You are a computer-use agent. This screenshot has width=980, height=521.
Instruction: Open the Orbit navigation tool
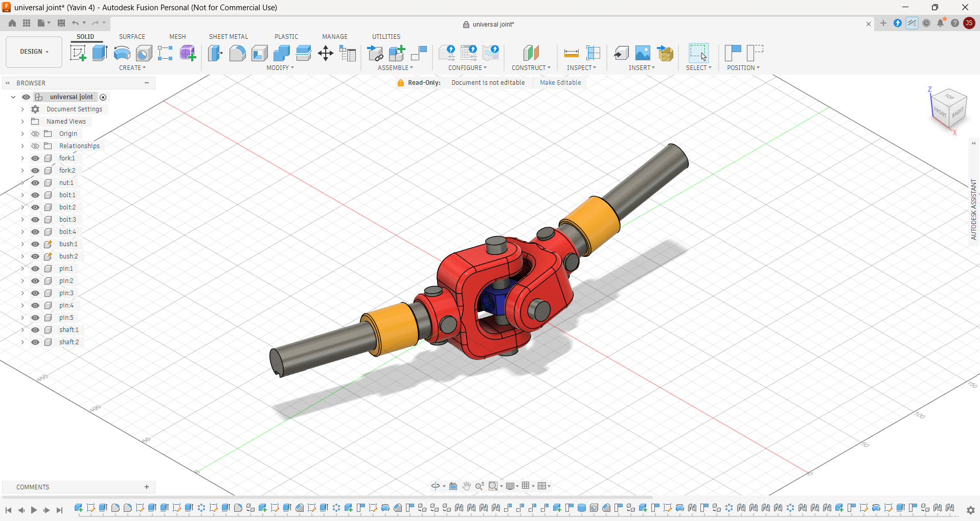click(x=435, y=486)
